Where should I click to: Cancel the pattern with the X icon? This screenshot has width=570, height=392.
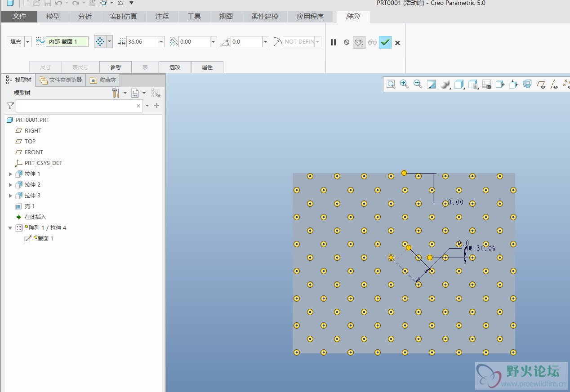click(x=397, y=43)
